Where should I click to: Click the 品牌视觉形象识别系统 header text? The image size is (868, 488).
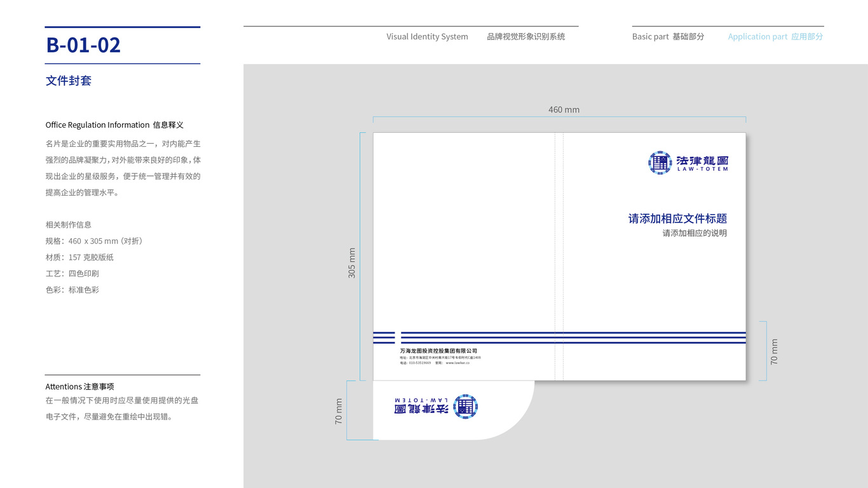526,37
